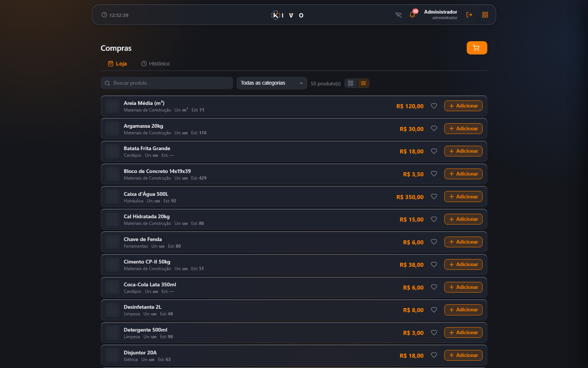588x368 pixels.
Task: Click the Desinfetante 2L product name
Action: click(143, 307)
